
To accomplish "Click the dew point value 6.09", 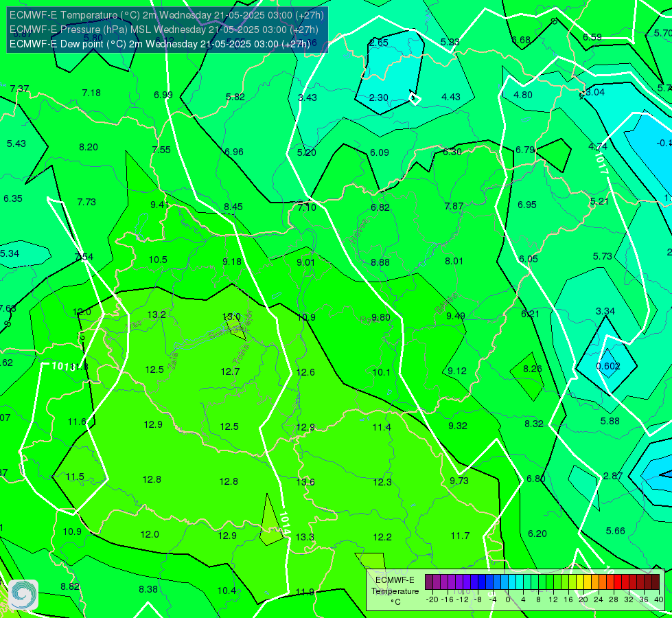I will (380, 152).
